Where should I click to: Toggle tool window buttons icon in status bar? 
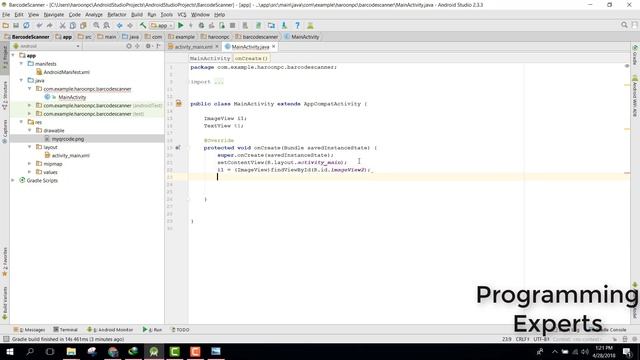coord(6,339)
